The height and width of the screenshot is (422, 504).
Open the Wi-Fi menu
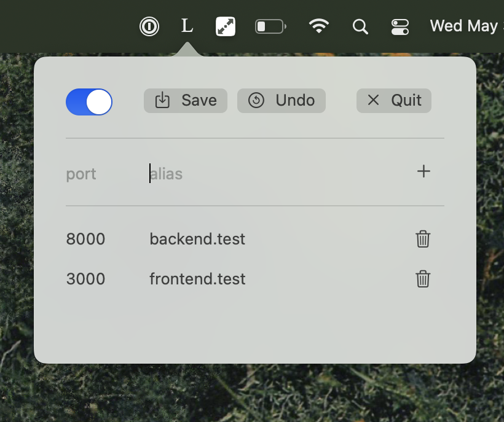pyautogui.click(x=318, y=26)
